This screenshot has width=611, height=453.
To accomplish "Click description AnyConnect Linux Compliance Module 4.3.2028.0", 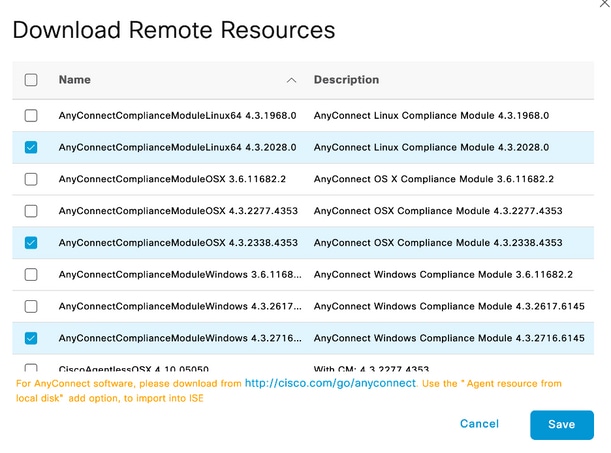I will point(431,147).
